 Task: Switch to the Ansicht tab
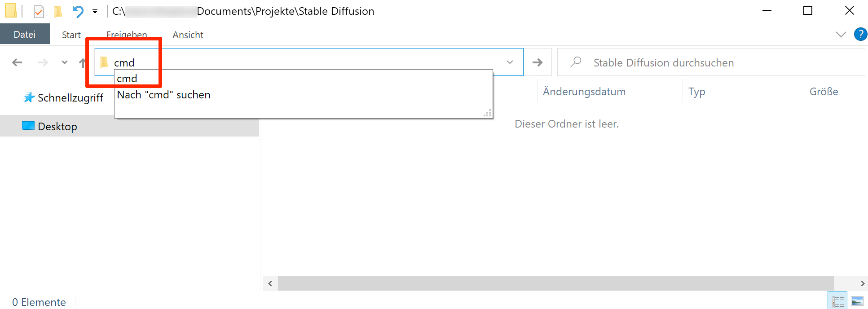pyautogui.click(x=188, y=35)
